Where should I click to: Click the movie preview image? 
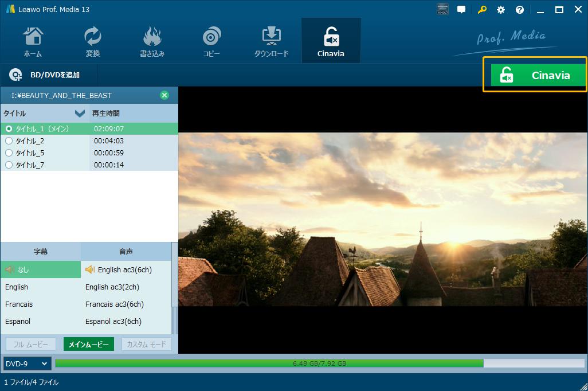coord(383,220)
